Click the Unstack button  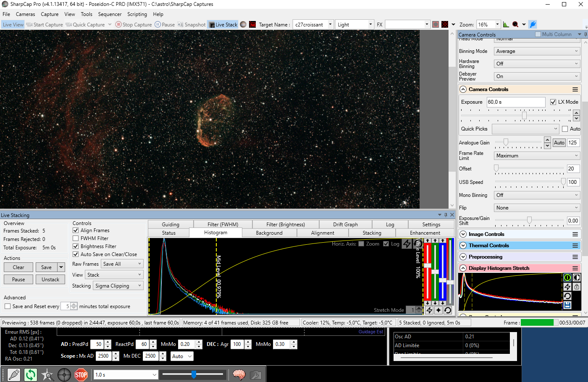click(x=50, y=280)
